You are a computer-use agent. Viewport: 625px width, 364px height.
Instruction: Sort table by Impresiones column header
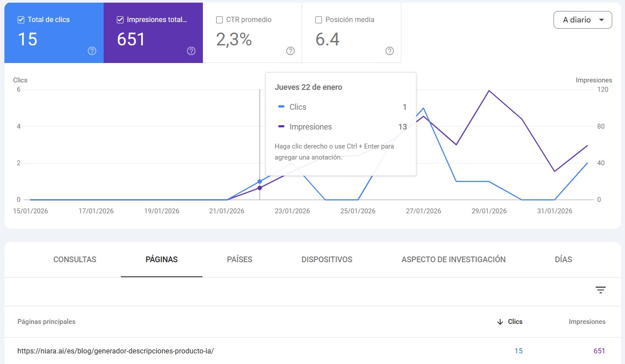pyautogui.click(x=587, y=322)
